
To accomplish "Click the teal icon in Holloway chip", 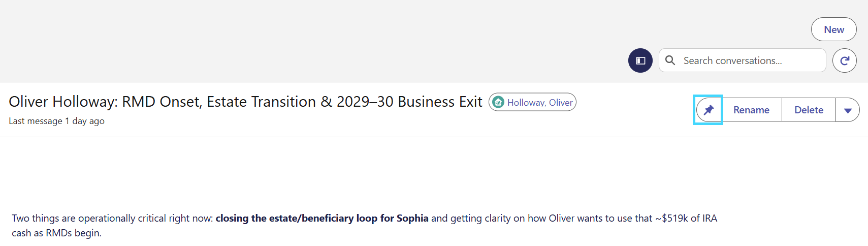I will click(x=498, y=102).
